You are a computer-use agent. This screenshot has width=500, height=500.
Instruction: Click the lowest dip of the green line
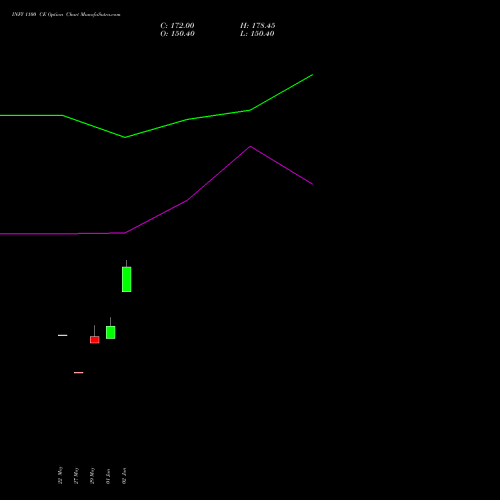pos(125,137)
